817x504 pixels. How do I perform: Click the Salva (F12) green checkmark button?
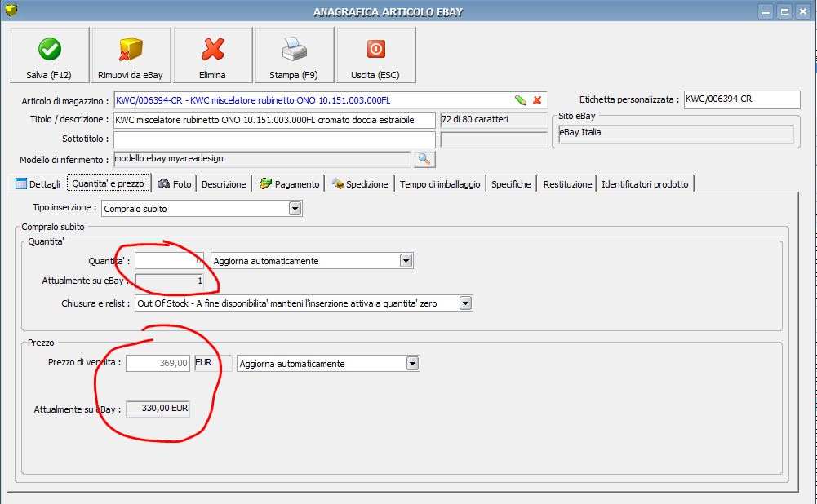click(50, 55)
